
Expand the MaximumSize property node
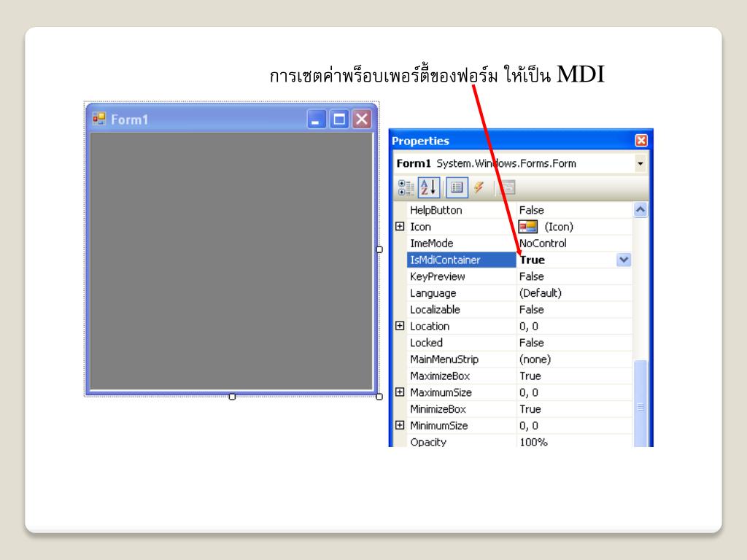click(400, 392)
